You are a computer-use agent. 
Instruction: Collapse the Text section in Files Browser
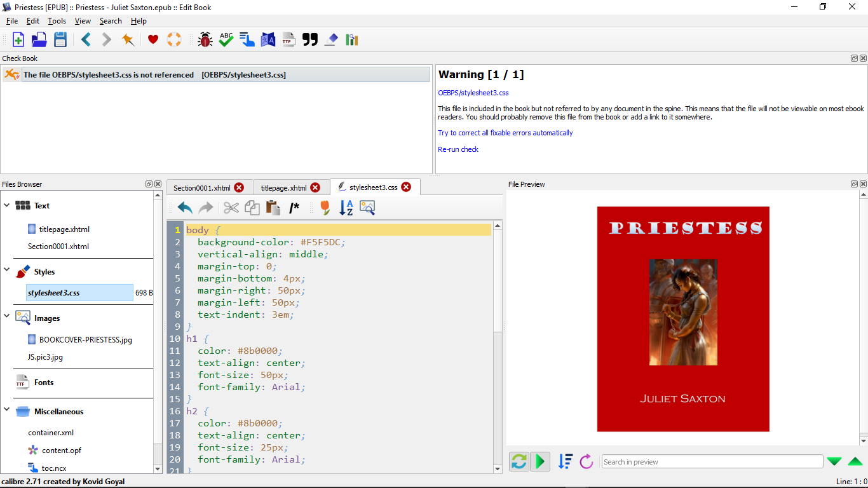[x=7, y=205]
